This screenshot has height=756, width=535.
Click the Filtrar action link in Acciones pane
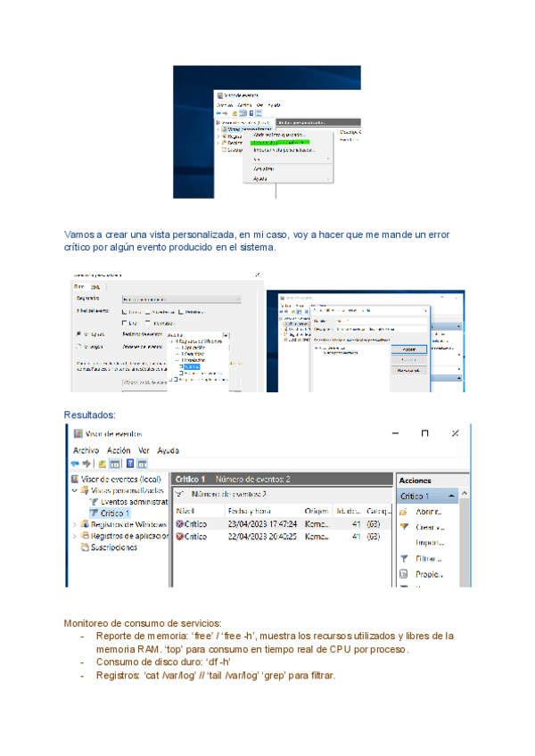429,558
